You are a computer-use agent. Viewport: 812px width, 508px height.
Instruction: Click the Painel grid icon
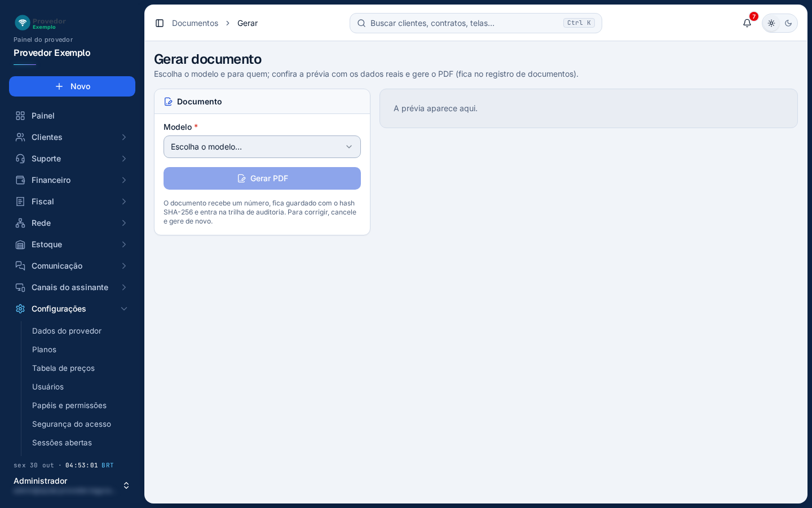pyautogui.click(x=20, y=116)
